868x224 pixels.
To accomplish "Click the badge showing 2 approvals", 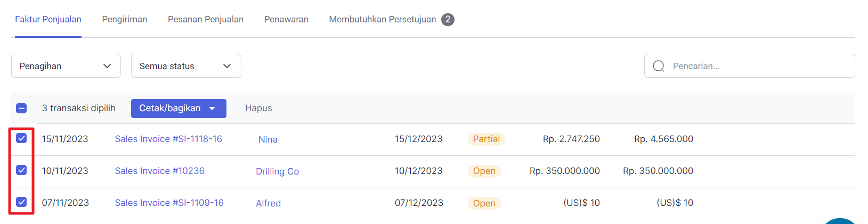I will pos(448,20).
